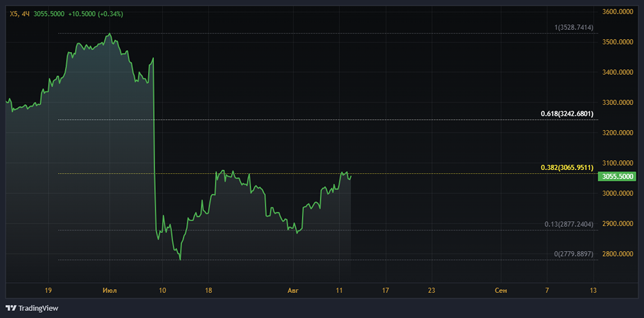The width and height of the screenshot is (644, 318).
Task: Click the TradingView wordmark text
Action: [39, 308]
